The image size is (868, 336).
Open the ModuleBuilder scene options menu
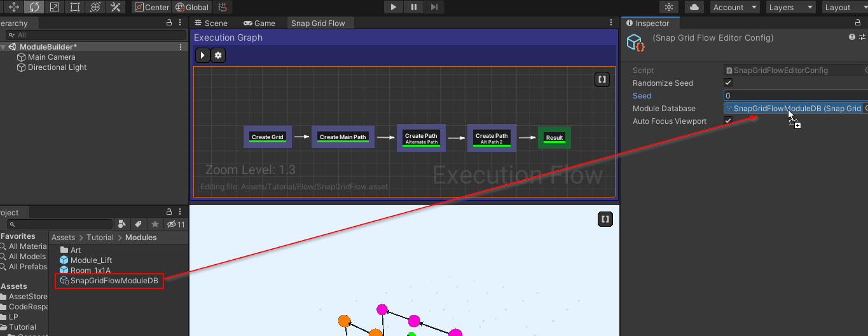pyautogui.click(x=181, y=47)
